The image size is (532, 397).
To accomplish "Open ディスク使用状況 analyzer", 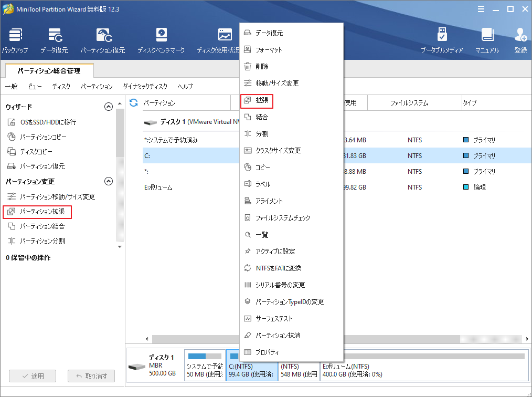I will click(218, 40).
